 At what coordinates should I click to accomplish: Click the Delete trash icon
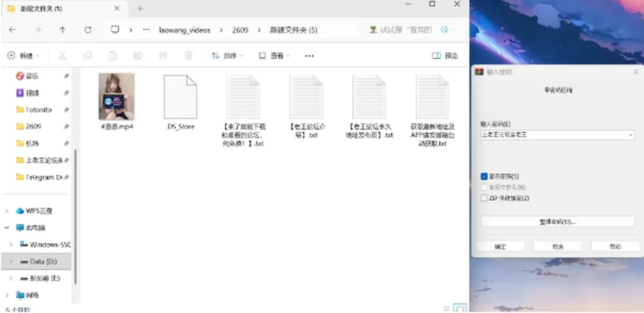click(x=188, y=56)
